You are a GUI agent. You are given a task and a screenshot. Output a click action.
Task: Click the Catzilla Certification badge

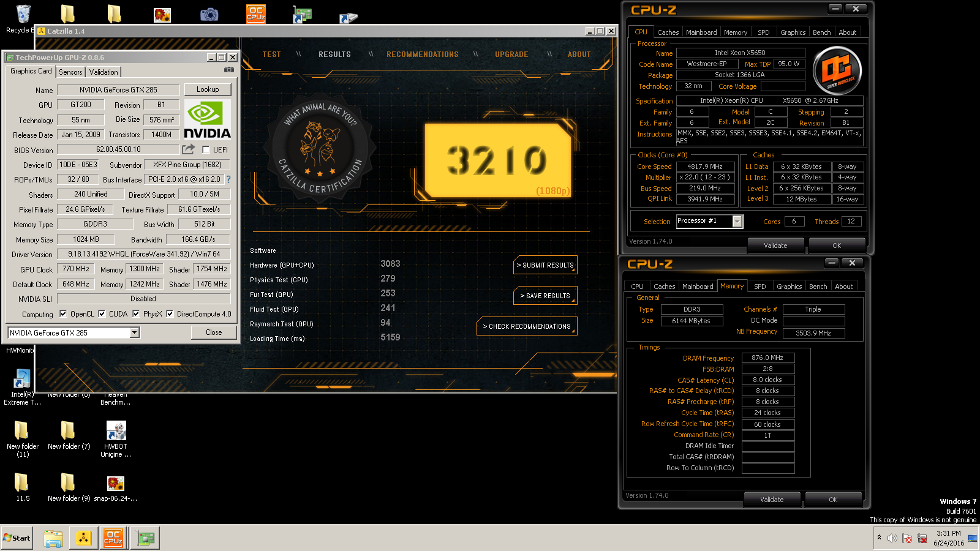pos(320,149)
